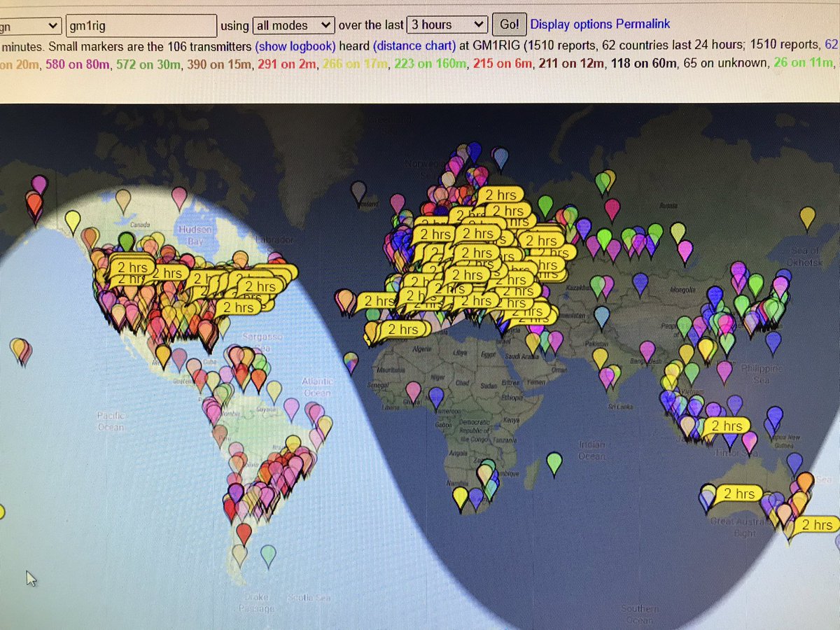Select the multicolored marker off Mauritania's coast

click(x=352, y=362)
